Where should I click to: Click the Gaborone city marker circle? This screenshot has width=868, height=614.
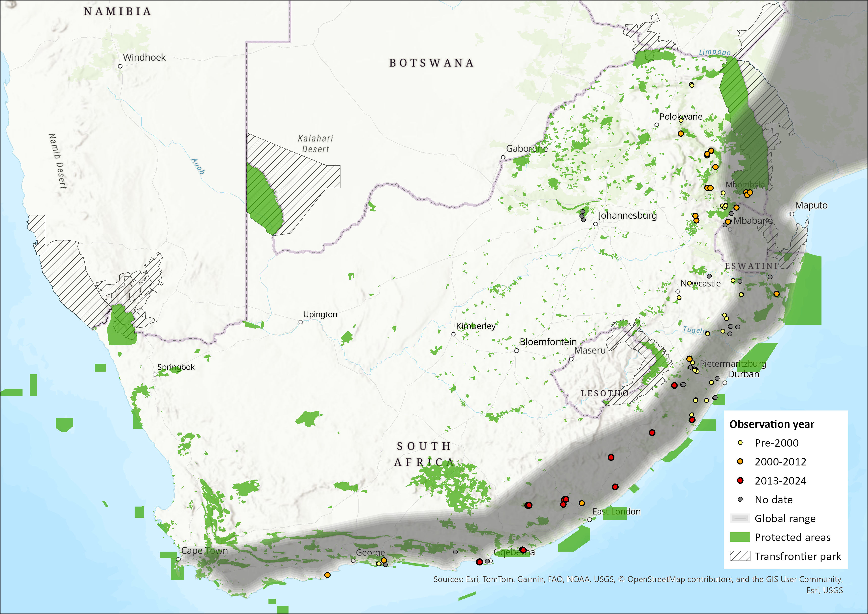coord(503,157)
